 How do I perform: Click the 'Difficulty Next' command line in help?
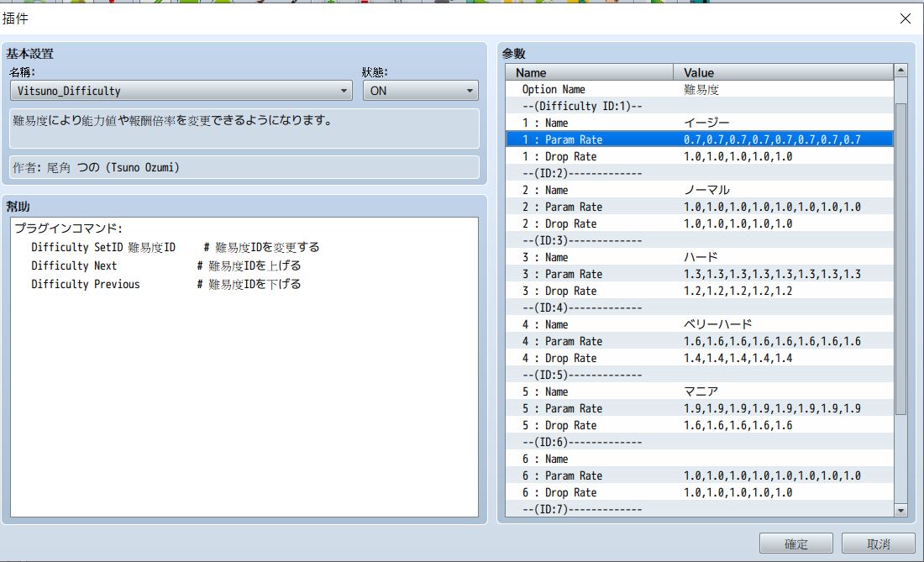[x=166, y=265]
